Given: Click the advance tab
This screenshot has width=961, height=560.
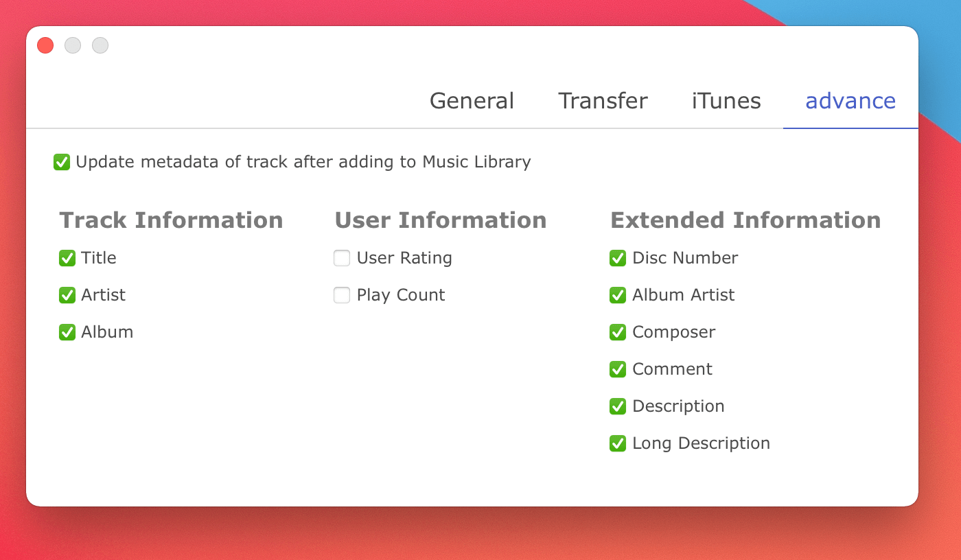Looking at the screenshot, I should (850, 101).
